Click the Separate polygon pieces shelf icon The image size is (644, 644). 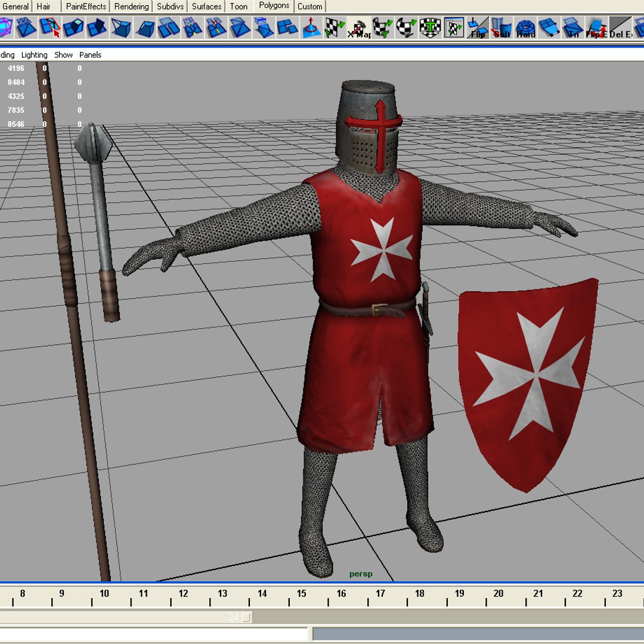click(287, 28)
